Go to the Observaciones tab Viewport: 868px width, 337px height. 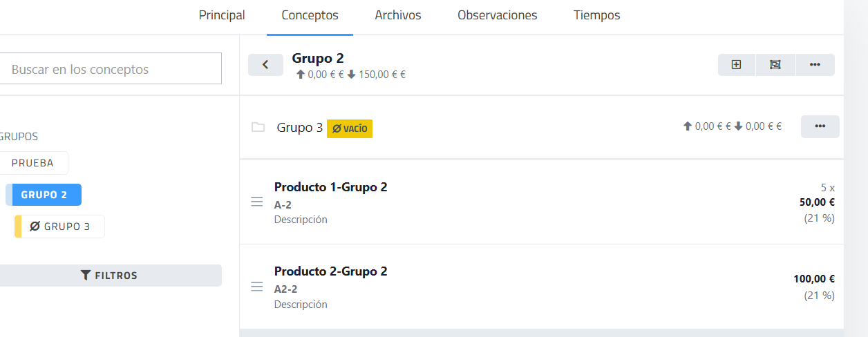pos(497,15)
